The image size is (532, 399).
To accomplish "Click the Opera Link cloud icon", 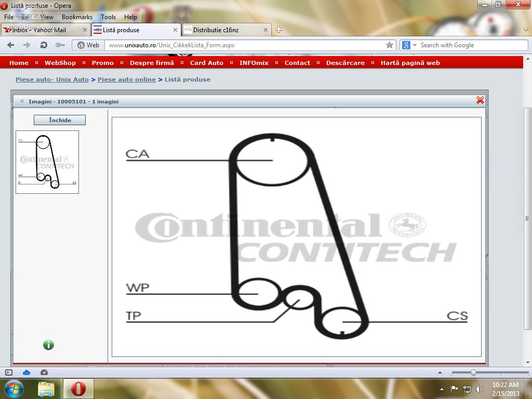I will 26,373.
